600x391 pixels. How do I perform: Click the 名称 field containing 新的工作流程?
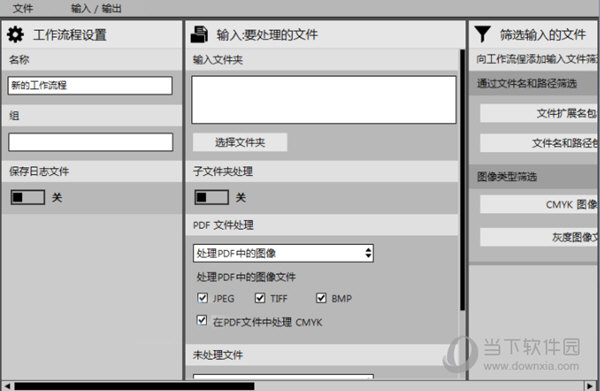(x=90, y=85)
